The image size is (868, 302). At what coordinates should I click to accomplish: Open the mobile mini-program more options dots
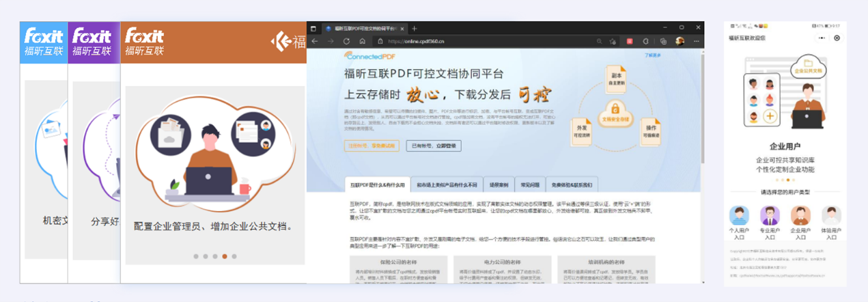822,38
